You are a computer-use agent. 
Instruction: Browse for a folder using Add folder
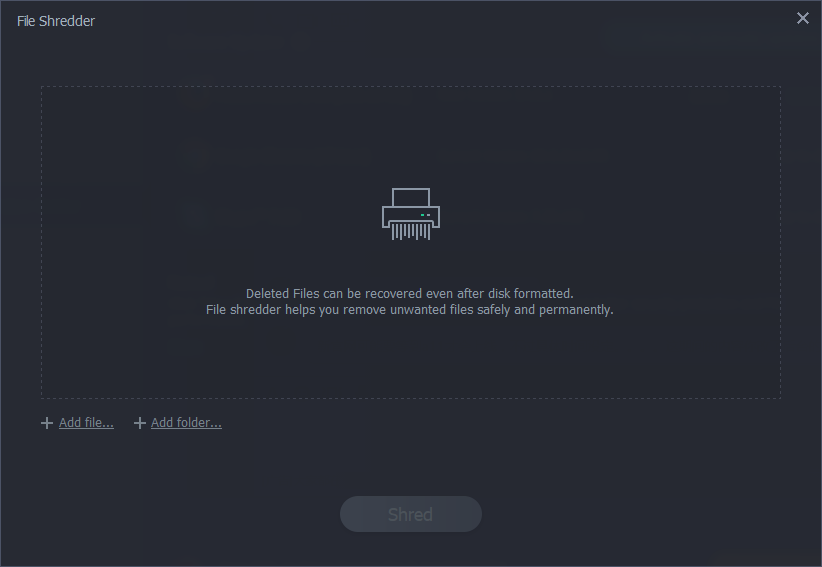186,422
